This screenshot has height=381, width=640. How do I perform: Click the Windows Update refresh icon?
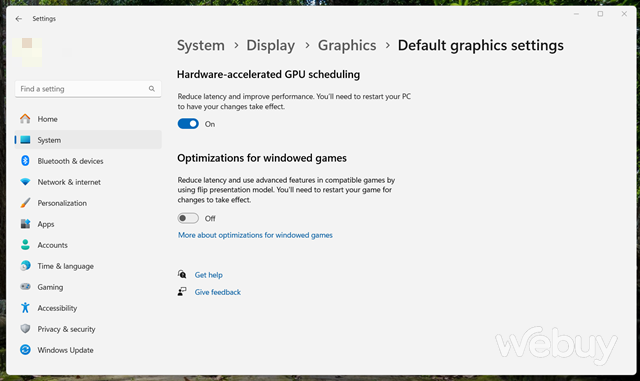25,350
